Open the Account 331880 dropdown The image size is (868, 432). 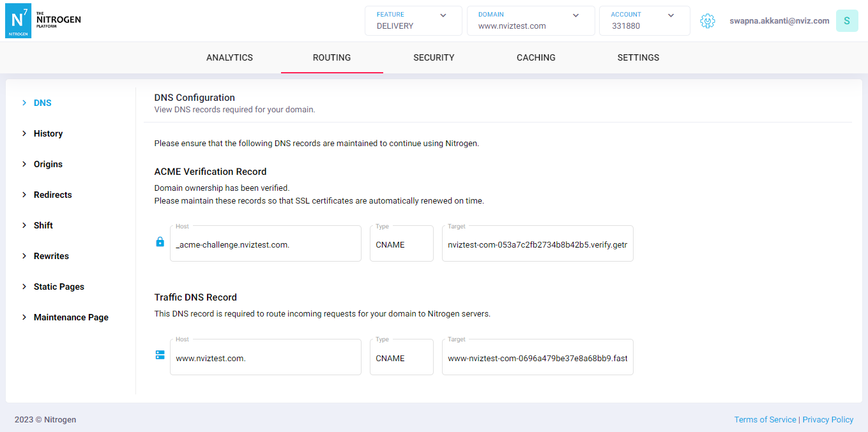coord(644,21)
